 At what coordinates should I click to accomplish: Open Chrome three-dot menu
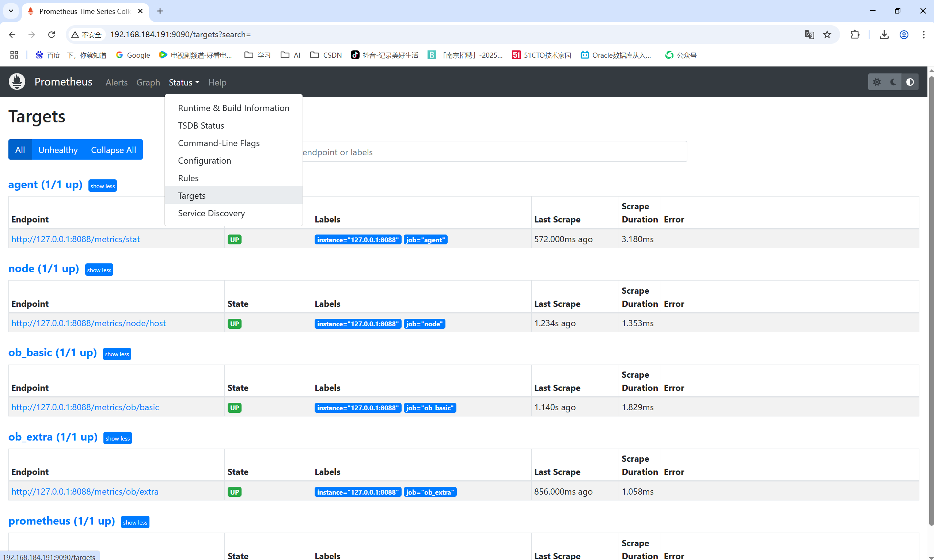923,35
